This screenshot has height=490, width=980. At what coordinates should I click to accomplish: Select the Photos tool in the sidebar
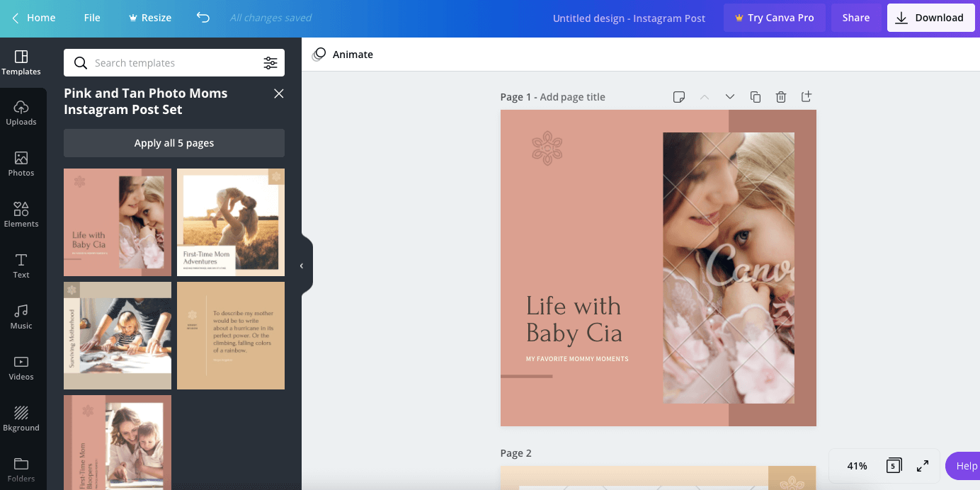click(21, 164)
